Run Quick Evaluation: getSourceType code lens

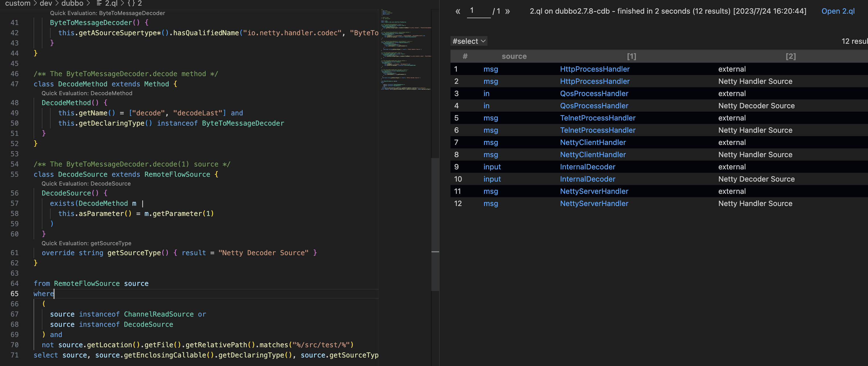[86, 243]
